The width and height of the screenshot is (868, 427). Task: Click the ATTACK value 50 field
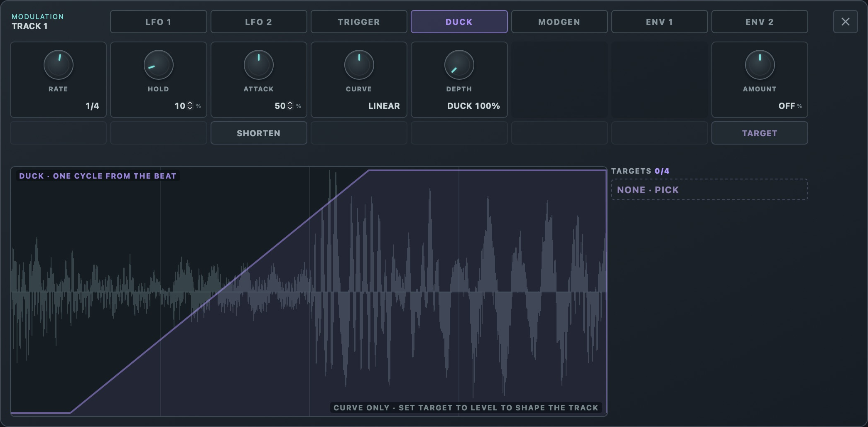(x=280, y=106)
